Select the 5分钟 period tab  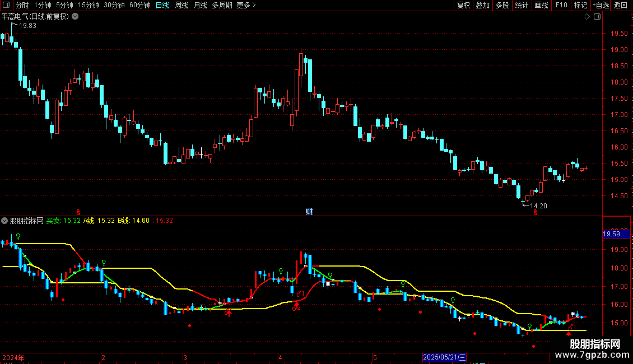64,5
